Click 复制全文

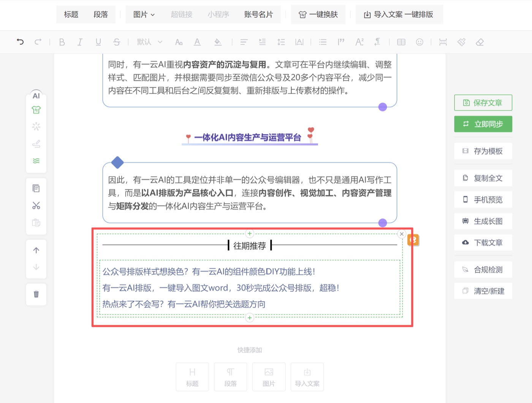pyautogui.click(x=483, y=178)
